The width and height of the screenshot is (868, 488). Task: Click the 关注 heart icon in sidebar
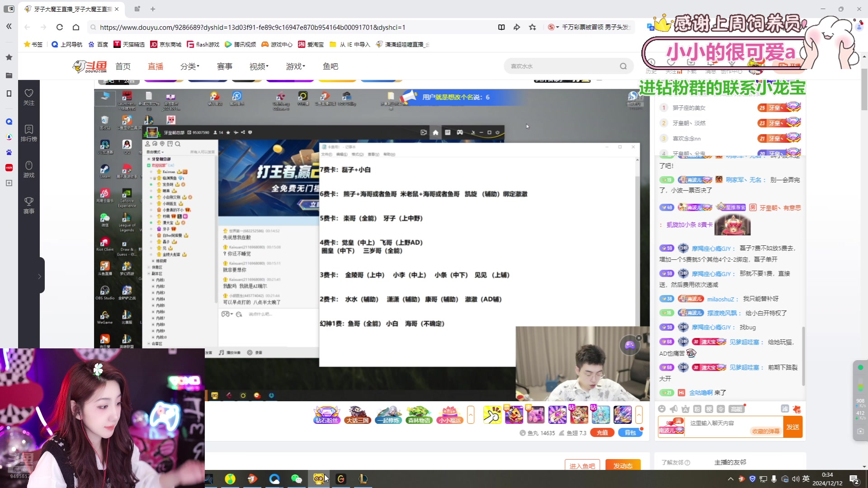[28, 93]
